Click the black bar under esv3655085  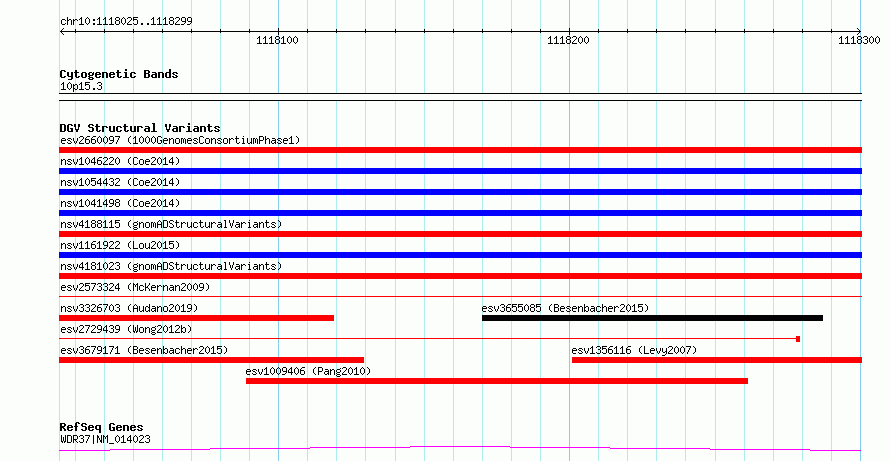pos(652,318)
